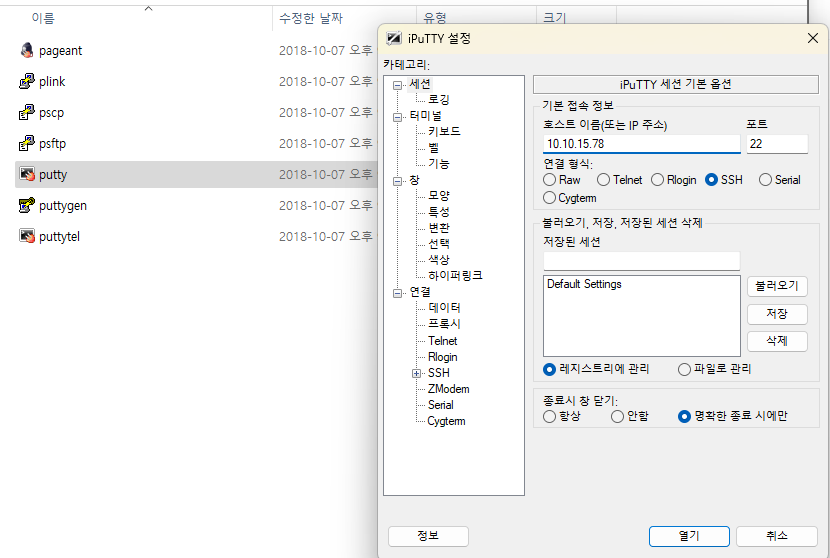
Task: Select the Serial connection type
Action: [x=765, y=180]
